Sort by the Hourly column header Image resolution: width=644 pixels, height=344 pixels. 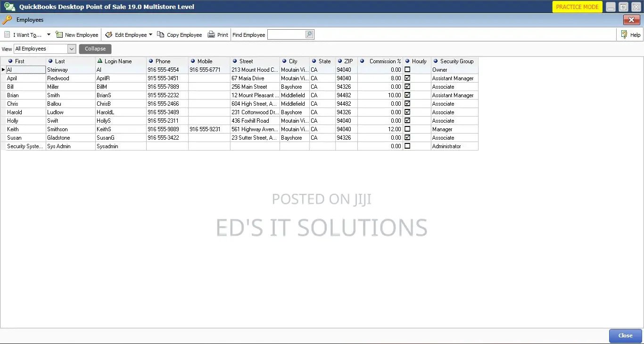pos(417,61)
